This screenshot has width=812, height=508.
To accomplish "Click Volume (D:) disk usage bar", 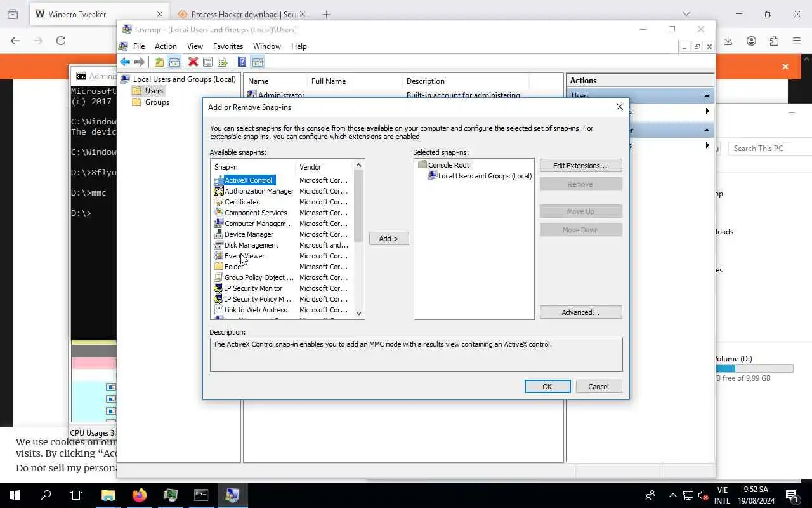I will coord(754,369).
